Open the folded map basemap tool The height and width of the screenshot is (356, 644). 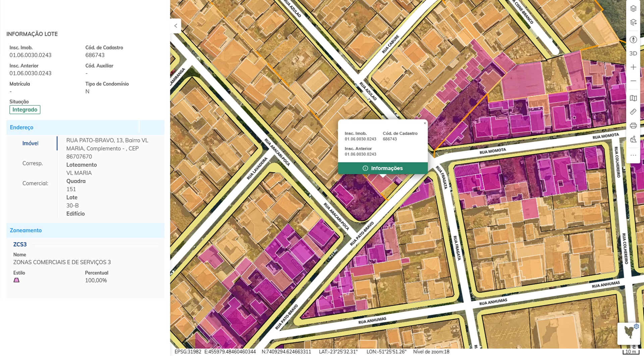click(x=633, y=98)
